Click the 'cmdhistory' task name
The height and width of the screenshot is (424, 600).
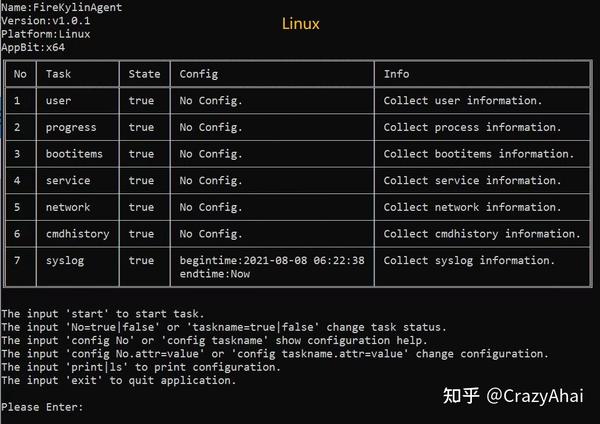point(78,234)
